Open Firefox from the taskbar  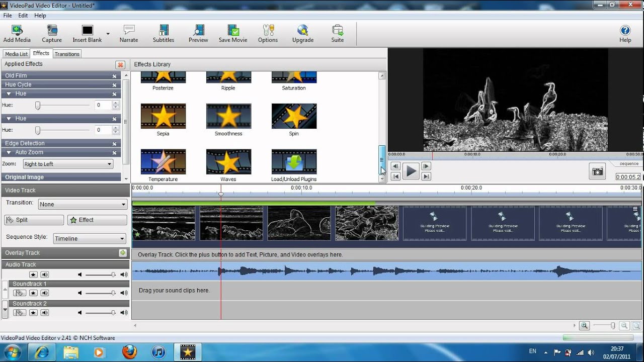tap(129, 351)
